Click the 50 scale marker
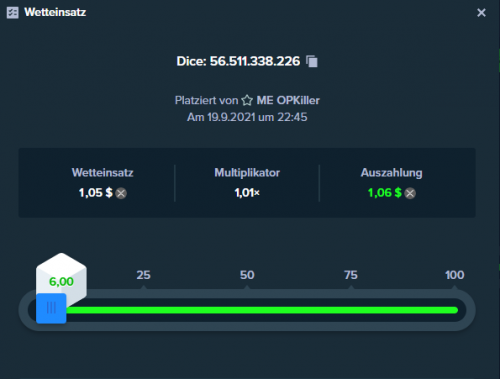 point(247,275)
